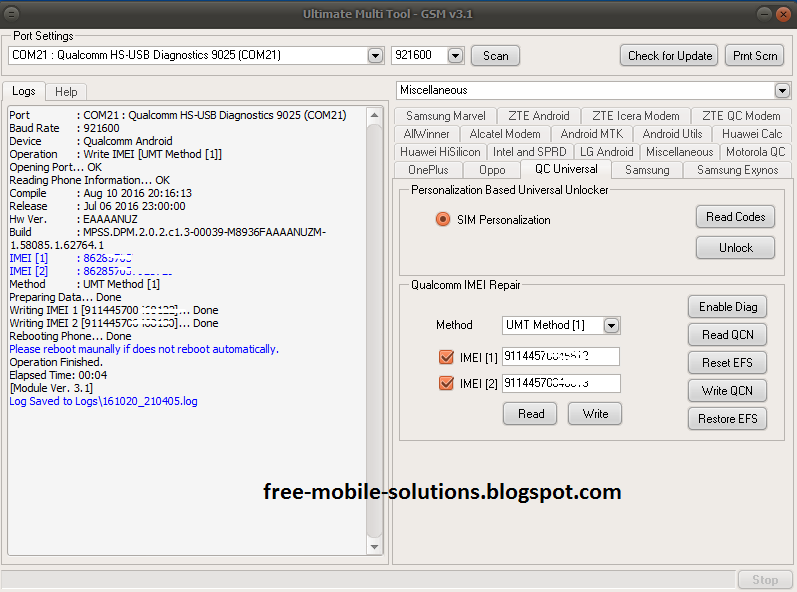Viewport: 797px width, 592px height.
Task: Open the AllWinner tab
Action: (426, 134)
